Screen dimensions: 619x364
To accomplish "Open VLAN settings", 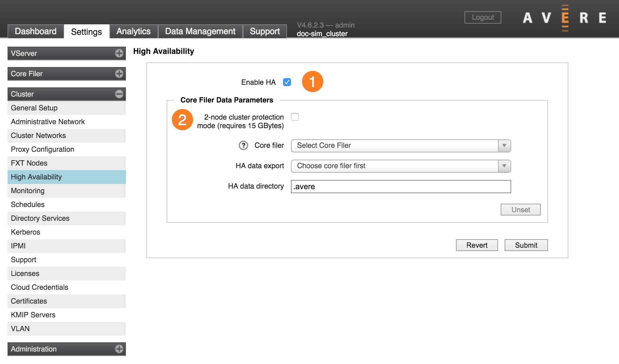I will click(x=67, y=329).
